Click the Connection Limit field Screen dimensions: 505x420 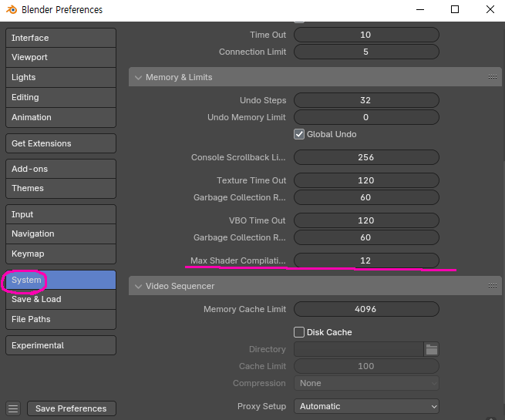(x=366, y=52)
